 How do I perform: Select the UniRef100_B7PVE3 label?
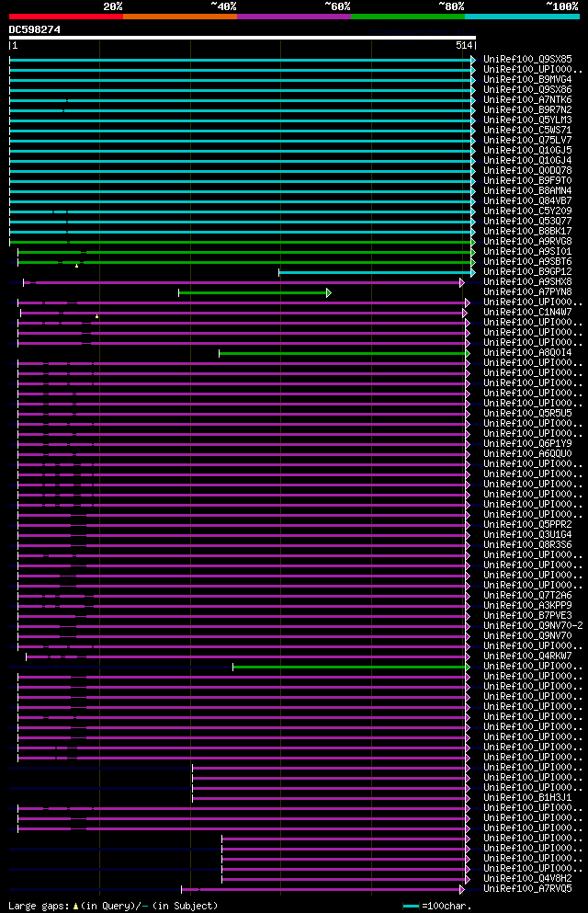(x=527, y=615)
